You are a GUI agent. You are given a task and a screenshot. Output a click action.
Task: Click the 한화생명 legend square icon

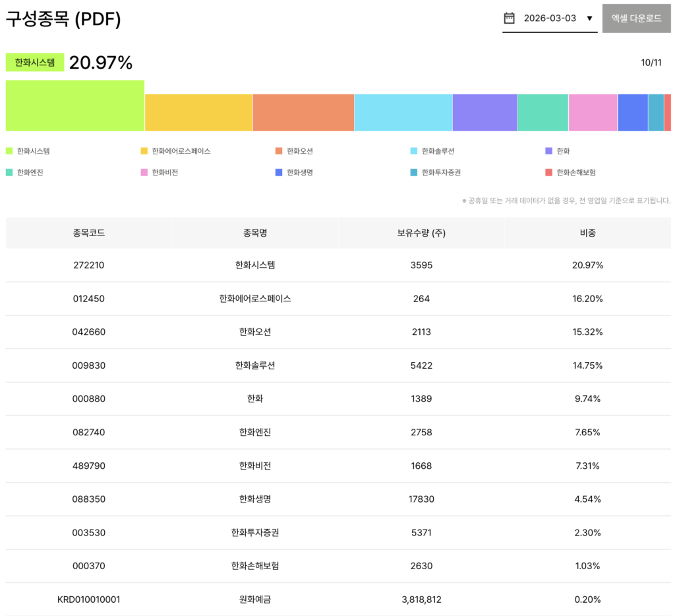click(x=279, y=172)
